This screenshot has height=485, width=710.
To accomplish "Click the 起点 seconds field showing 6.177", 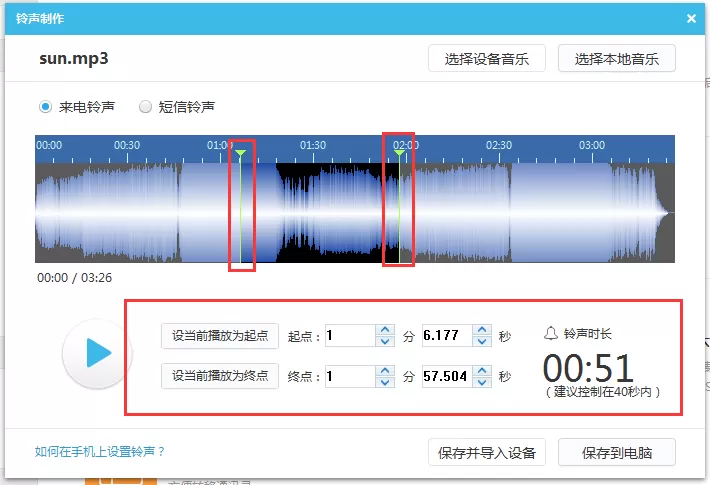I will click(x=447, y=336).
